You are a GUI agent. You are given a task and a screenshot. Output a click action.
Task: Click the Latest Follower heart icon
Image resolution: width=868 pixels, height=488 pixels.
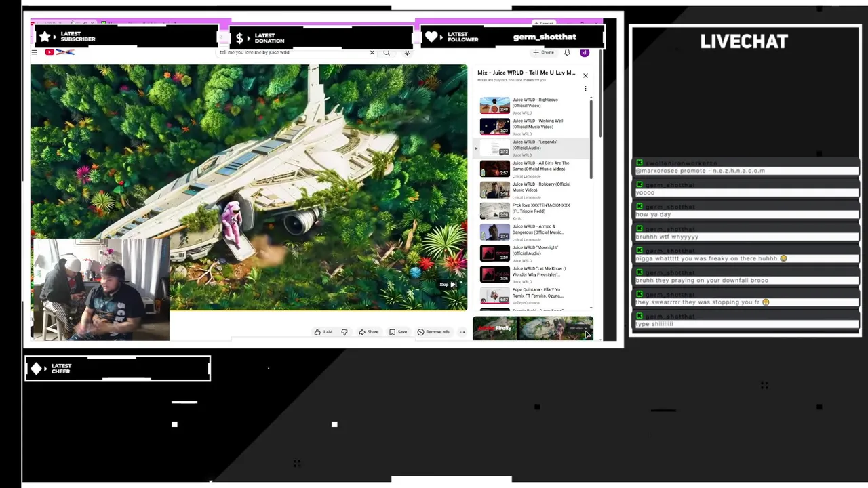pos(431,37)
